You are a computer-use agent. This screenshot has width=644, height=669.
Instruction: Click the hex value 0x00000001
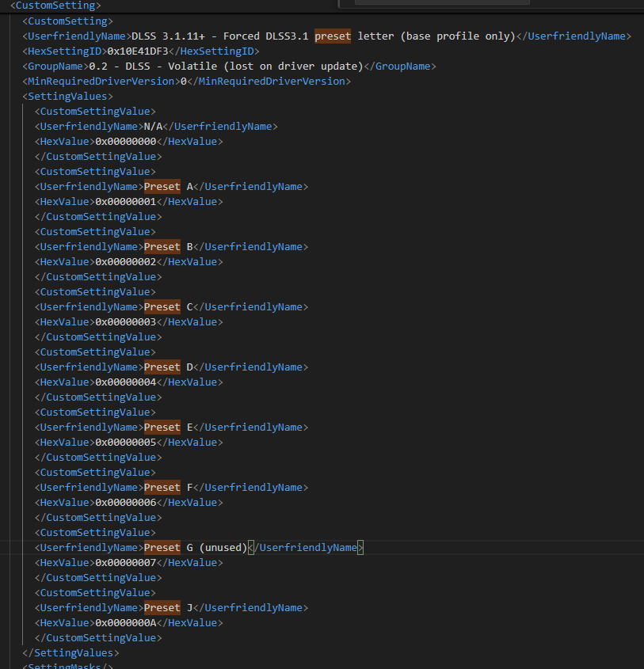point(126,201)
